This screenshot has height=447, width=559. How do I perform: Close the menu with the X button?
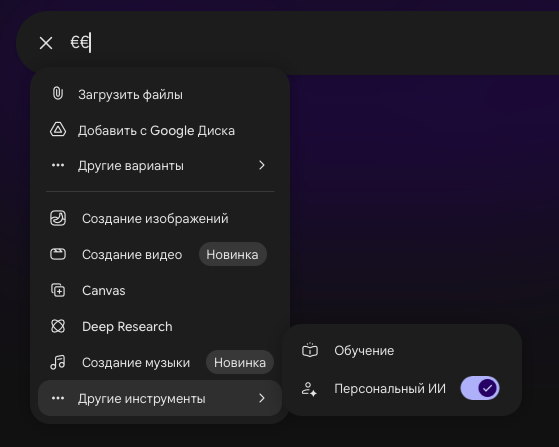(46, 43)
